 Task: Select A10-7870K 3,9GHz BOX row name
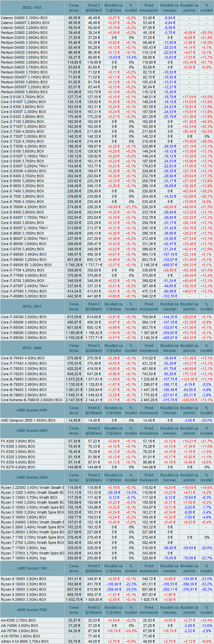21,636
